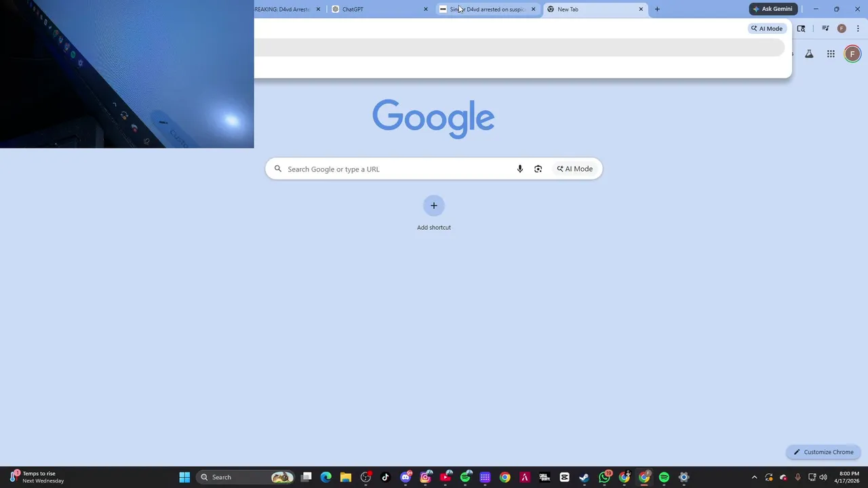Open Microsoft Edge from taskbar
This screenshot has height=488, width=868.
(325, 477)
